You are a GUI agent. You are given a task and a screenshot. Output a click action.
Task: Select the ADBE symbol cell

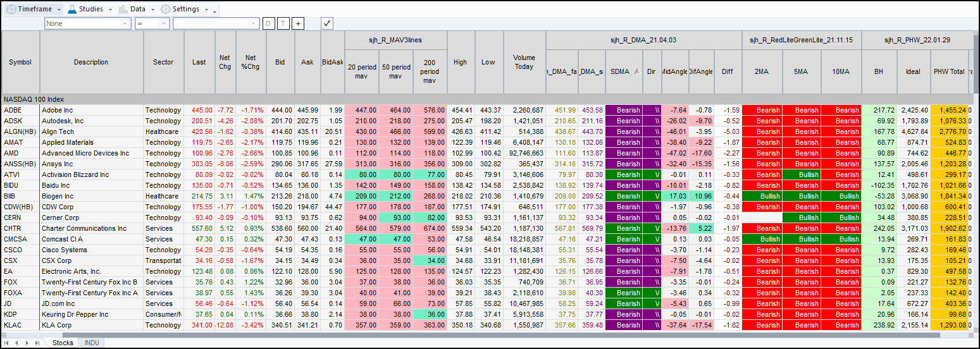click(x=20, y=110)
